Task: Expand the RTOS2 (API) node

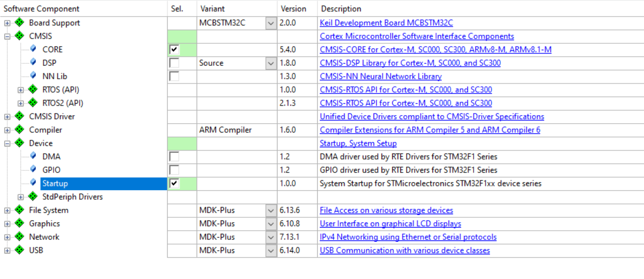Action: [21, 103]
